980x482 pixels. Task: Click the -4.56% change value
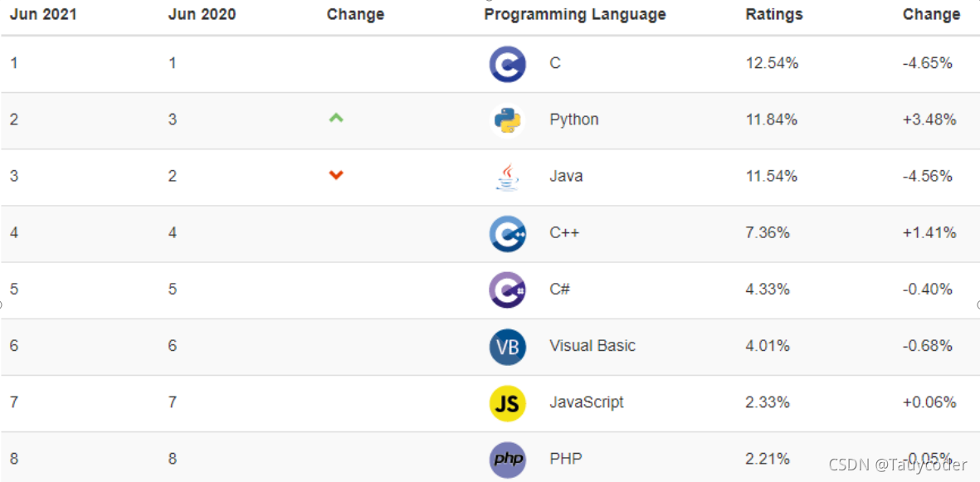[x=928, y=177]
